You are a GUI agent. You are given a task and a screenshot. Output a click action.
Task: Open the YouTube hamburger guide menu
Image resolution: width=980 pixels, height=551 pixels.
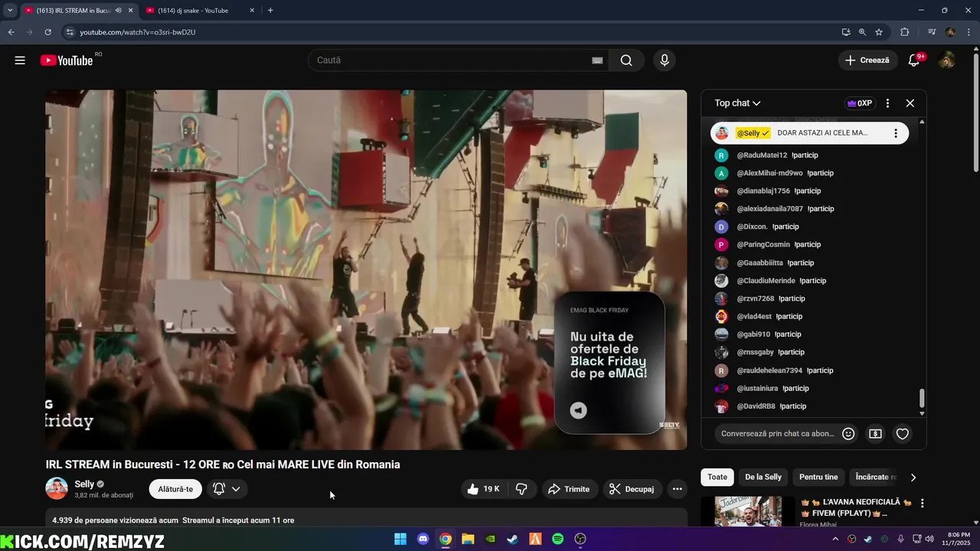[20, 60]
